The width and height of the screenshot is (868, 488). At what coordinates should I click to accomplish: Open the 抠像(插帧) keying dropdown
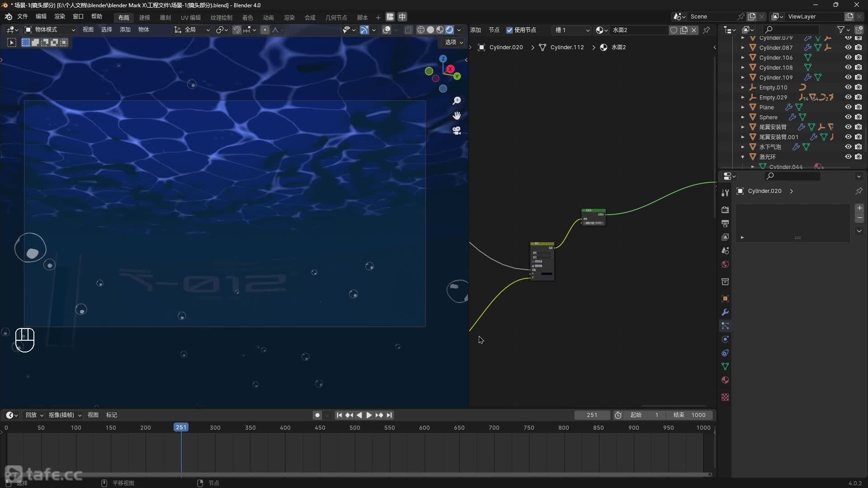point(65,415)
